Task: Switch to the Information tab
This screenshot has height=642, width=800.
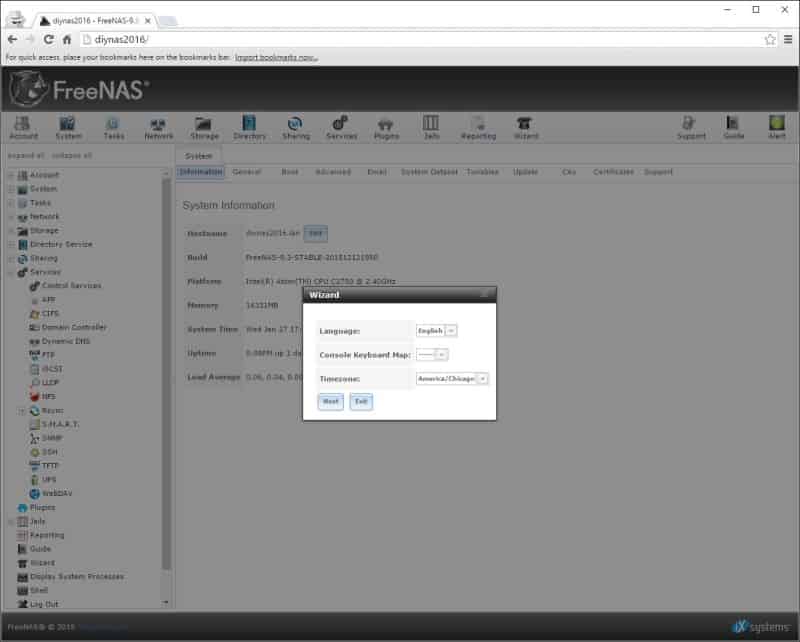Action: click(x=201, y=172)
